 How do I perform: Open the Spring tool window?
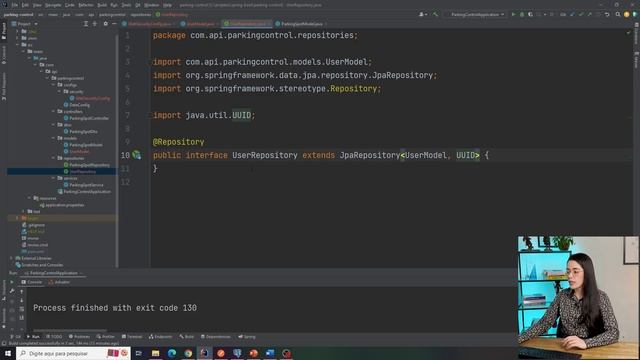[x=247, y=337]
